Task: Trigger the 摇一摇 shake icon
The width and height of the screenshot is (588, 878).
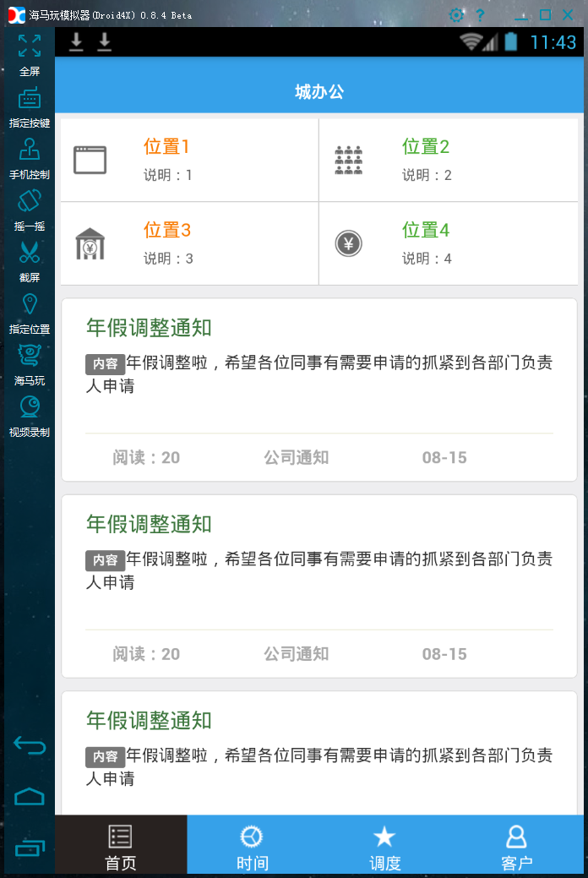Action: (x=29, y=201)
